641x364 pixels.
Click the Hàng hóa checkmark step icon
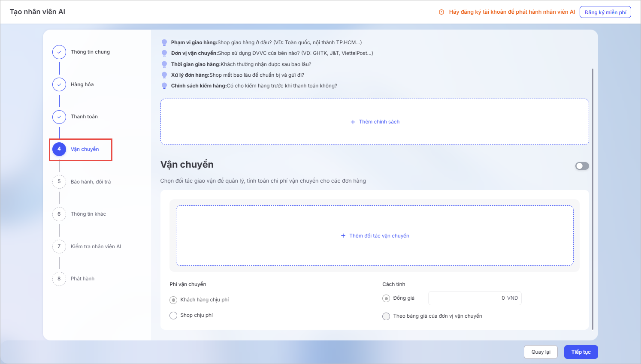pos(59,84)
